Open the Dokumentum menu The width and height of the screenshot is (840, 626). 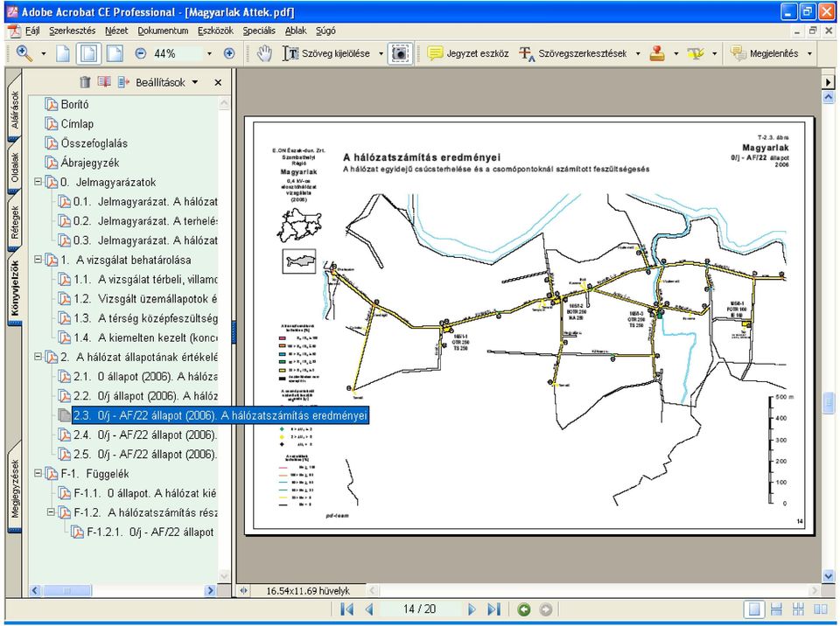pos(163,31)
